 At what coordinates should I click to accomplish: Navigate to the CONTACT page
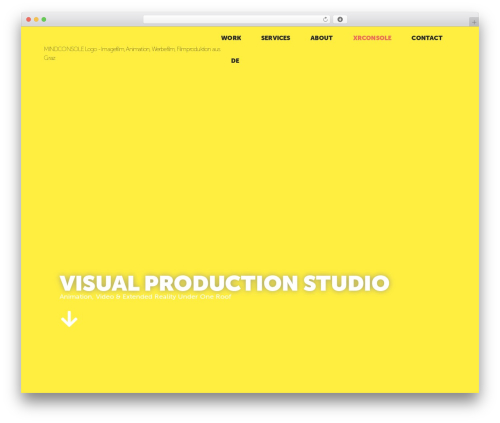coord(427,38)
